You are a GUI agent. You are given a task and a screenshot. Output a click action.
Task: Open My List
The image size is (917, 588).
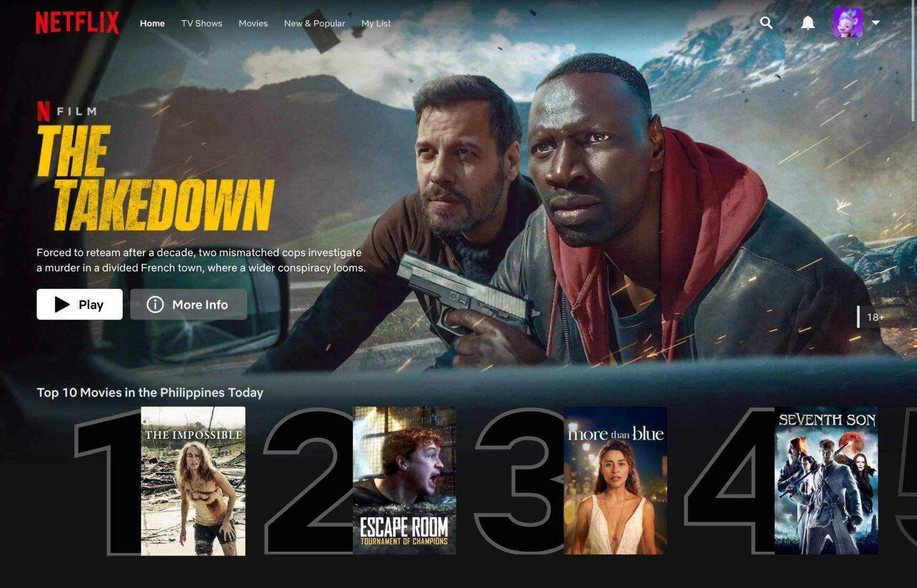(376, 23)
